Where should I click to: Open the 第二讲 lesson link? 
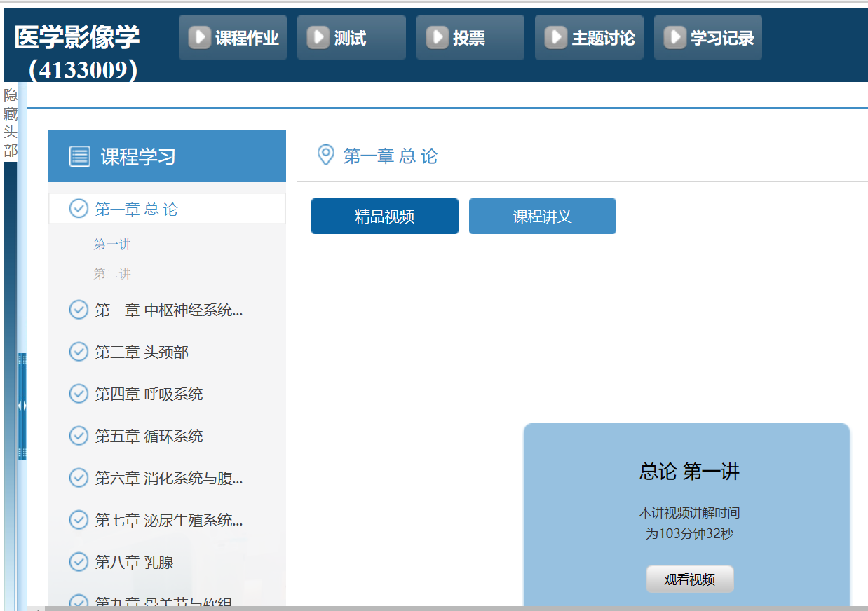[112, 274]
